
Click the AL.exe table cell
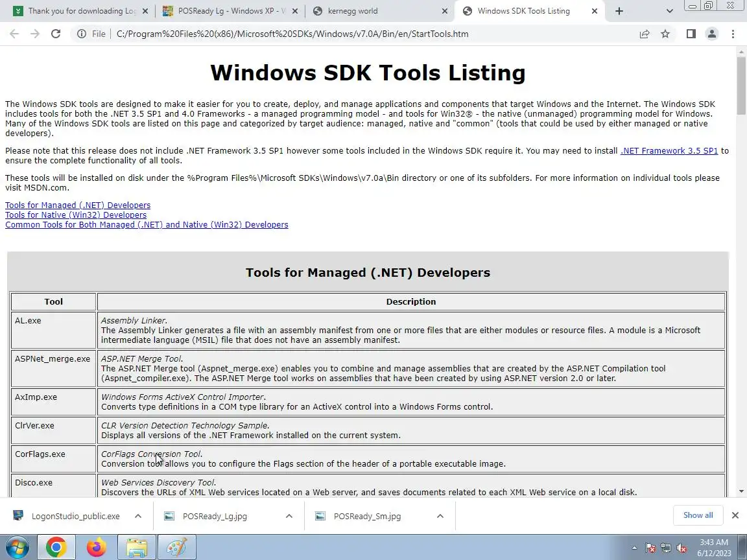[53, 330]
